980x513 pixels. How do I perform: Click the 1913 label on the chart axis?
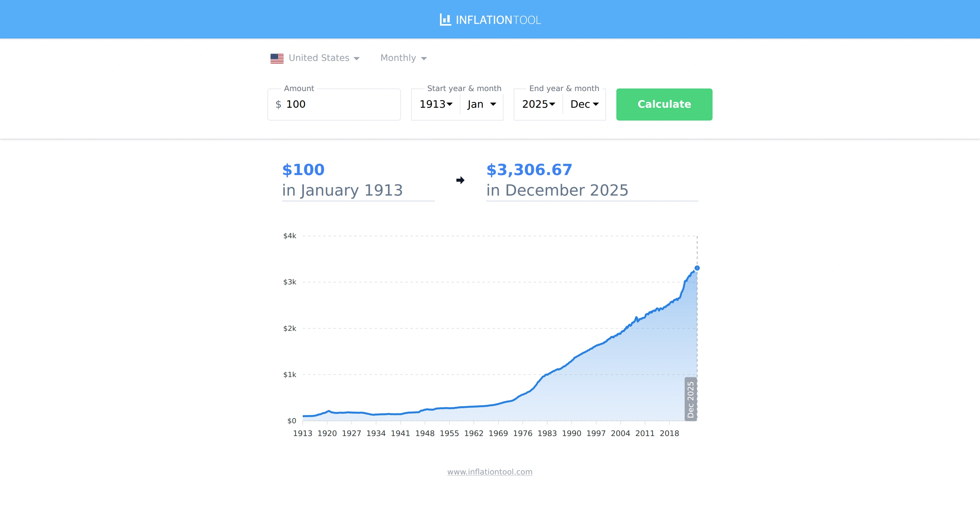click(x=303, y=433)
